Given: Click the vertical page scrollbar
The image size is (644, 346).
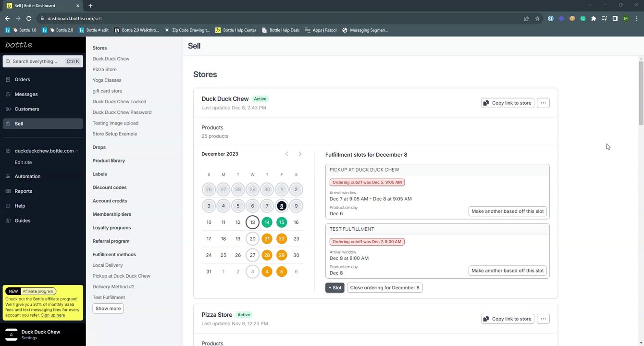Looking at the screenshot, I should 641,93.
